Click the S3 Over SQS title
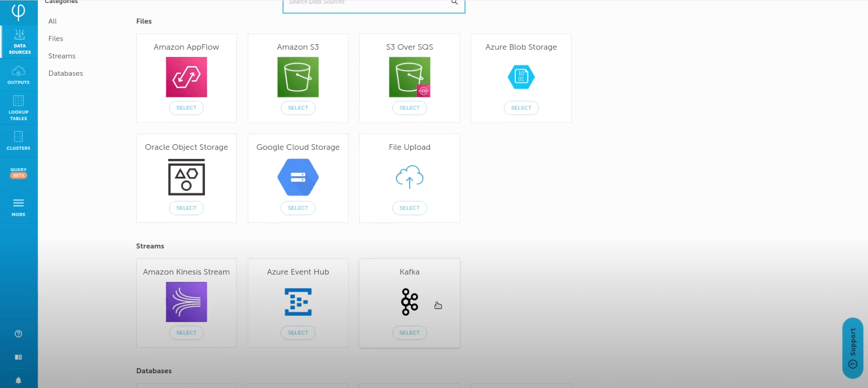Viewport: 868px width, 388px height. (410, 47)
